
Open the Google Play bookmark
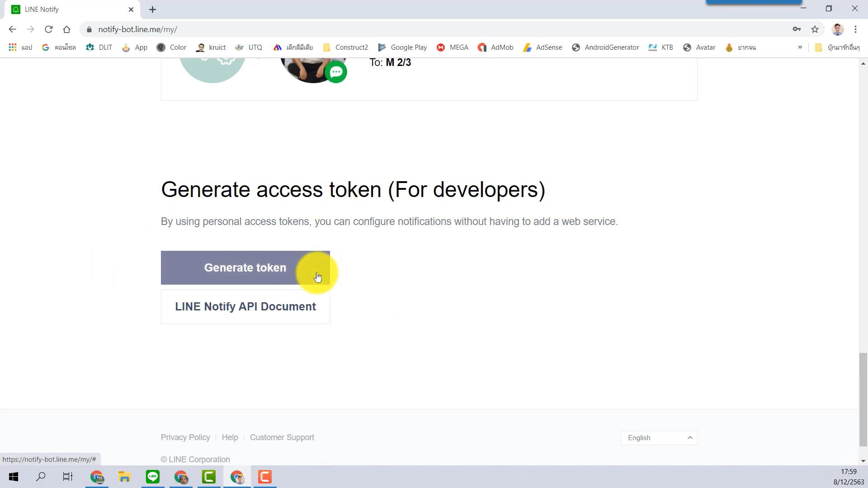point(402,47)
